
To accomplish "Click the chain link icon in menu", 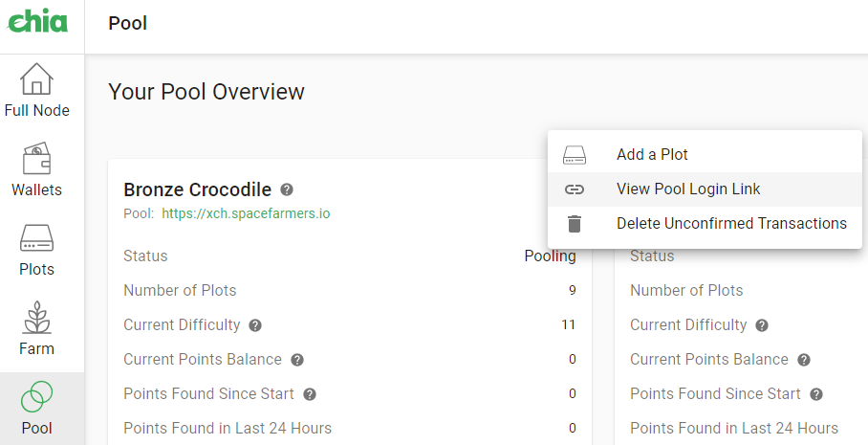I will [x=575, y=189].
